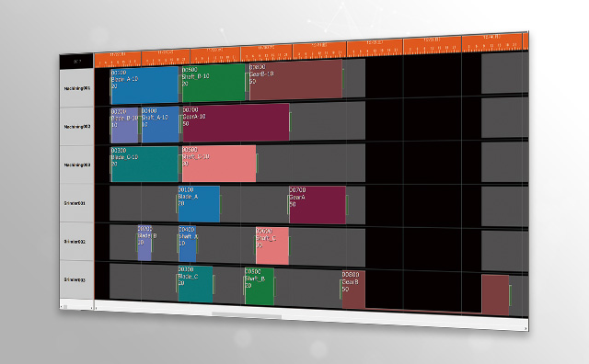This screenshot has height=364, width=589.
Task: Select purple 00200 Blade_B bar on Grinder002
Action: click(144, 243)
